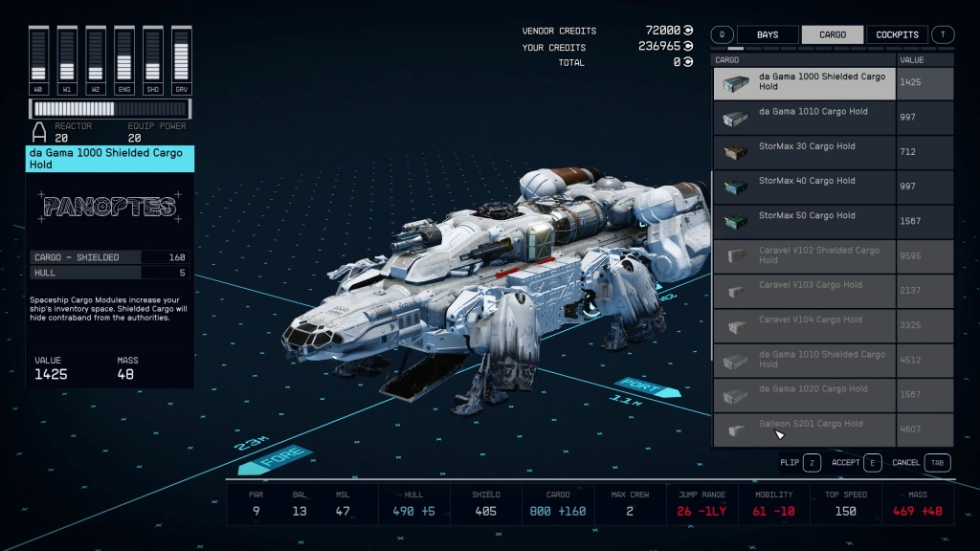The height and width of the screenshot is (551, 980).
Task: Click the reactor power allocation bar
Action: coord(110,109)
